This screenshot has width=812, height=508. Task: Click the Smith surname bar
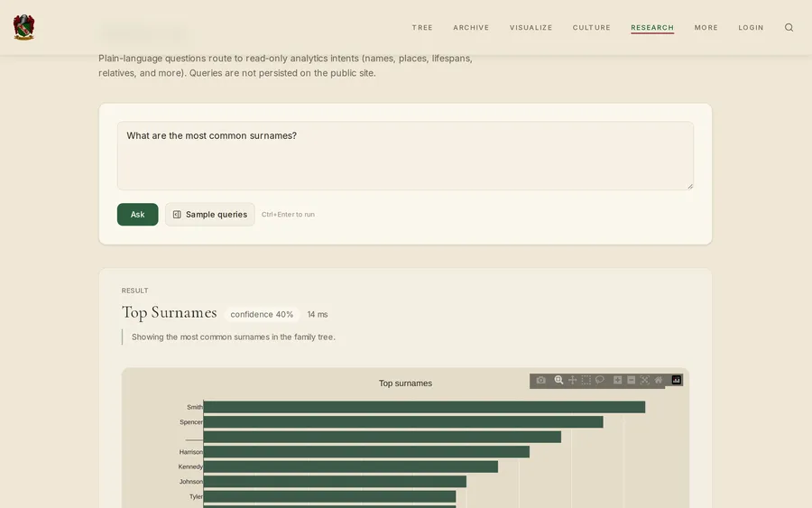pyautogui.click(x=424, y=407)
